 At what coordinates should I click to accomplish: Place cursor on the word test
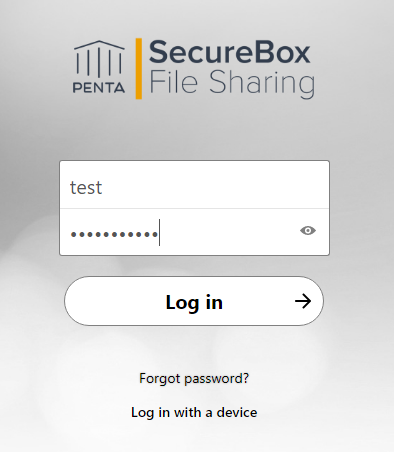[86, 188]
